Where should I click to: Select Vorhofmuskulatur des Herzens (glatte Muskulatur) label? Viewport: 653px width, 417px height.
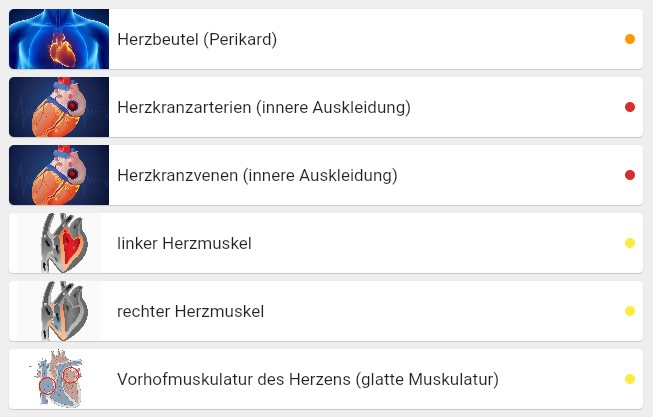[308, 380]
